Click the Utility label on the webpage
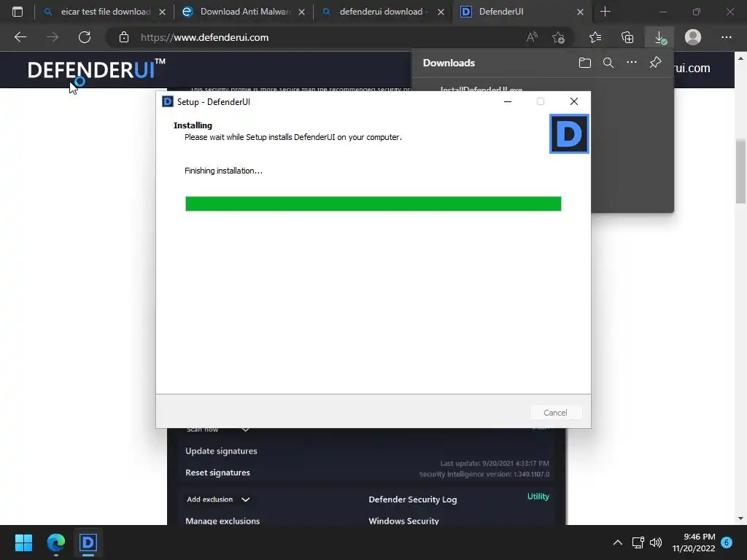Screen dimensions: 747x560 pos(538,496)
